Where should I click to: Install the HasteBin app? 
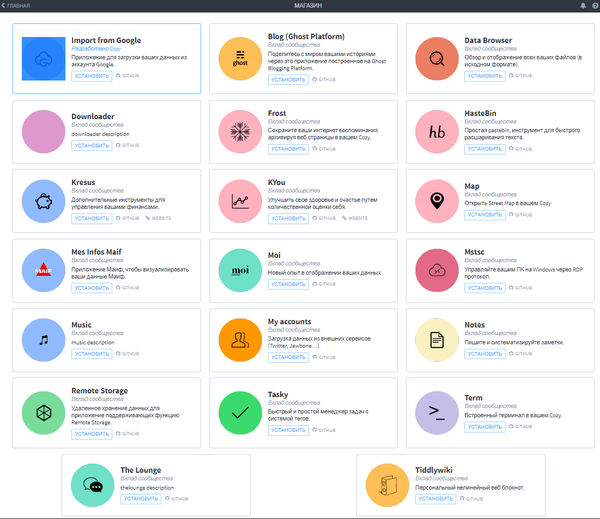click(485, 149)
